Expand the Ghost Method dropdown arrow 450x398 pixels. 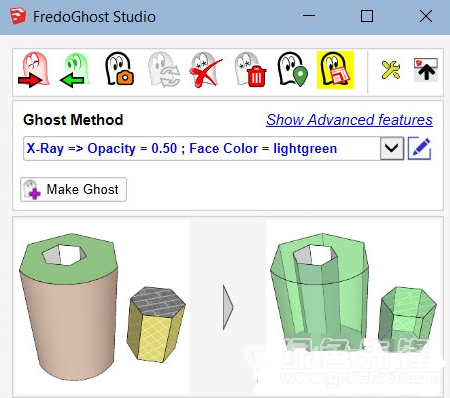pos(392,148)
